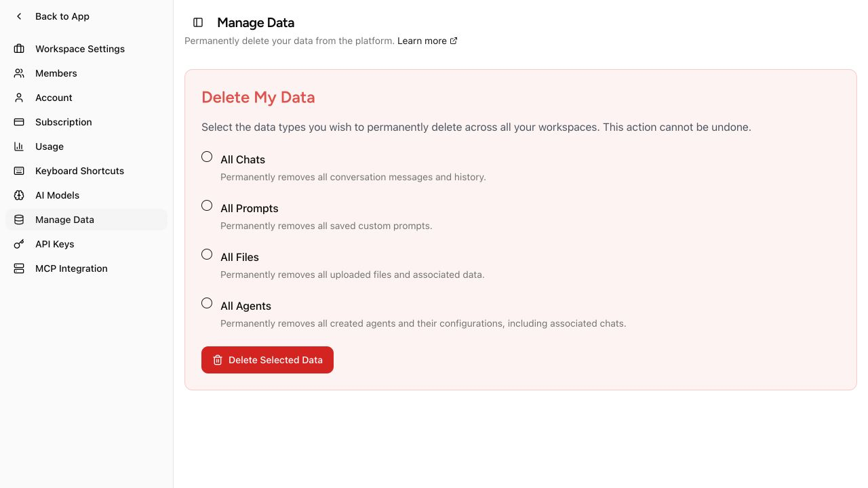The height and width of the screenshot is (488, 868).
Task: Click the back arrow chevron icon
Action: (x=19, y=16)
